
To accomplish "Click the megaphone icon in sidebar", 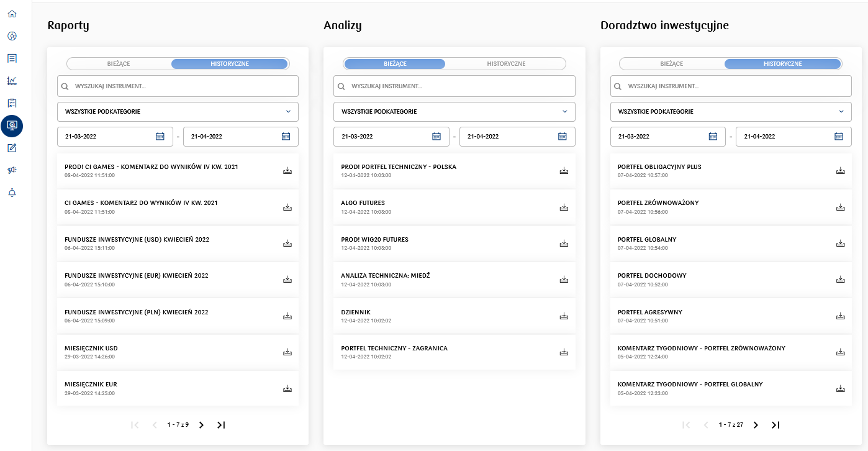I will click(x=12, y=170).
